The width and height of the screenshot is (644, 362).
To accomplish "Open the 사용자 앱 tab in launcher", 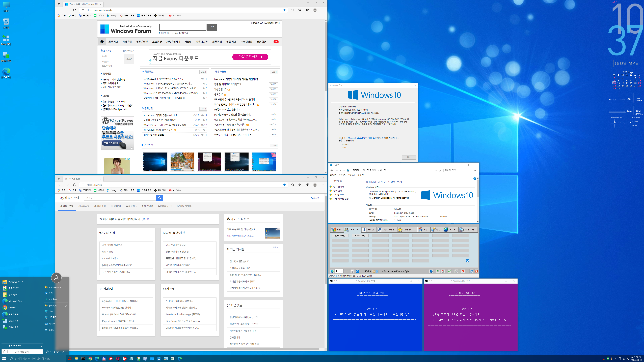I will point(467,230).
